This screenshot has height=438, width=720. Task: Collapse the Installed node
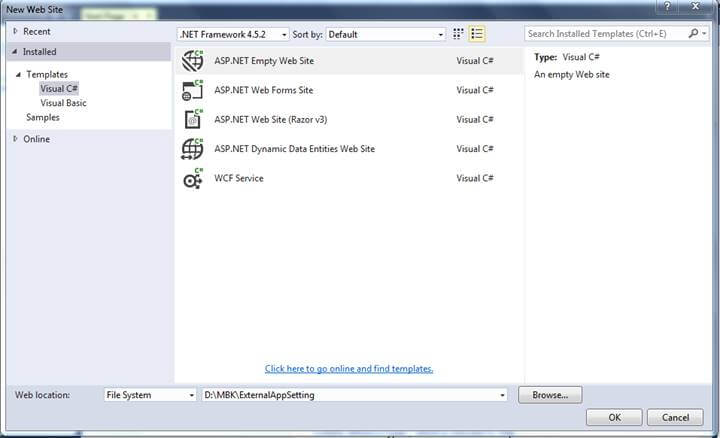click(x=15, y=52)
